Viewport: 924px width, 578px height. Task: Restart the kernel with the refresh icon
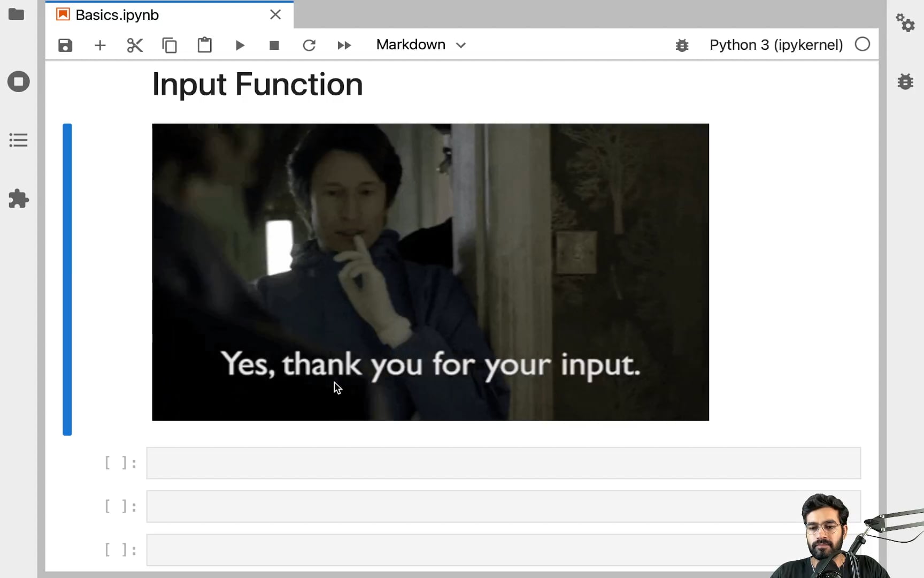pos(309,45)
